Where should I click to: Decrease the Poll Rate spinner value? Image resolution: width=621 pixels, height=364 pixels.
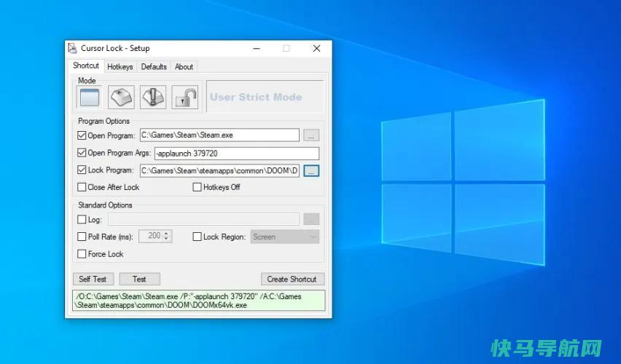[167, 239]
